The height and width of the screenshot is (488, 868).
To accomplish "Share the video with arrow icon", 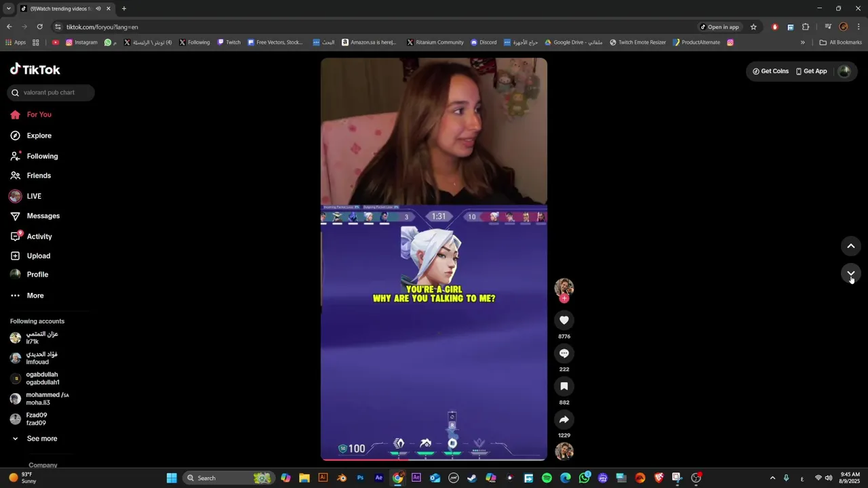I will click(564, 420).
